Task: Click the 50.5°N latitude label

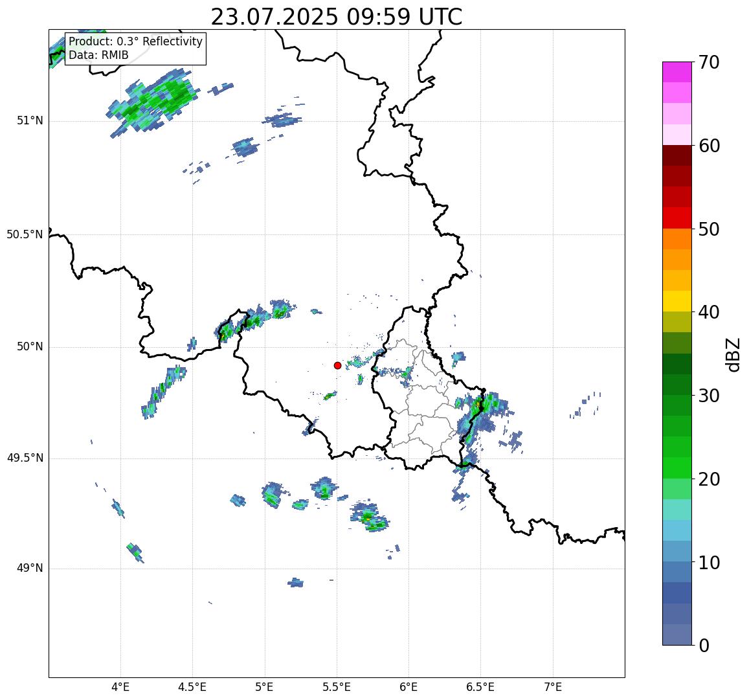Action: click(25, 234)
